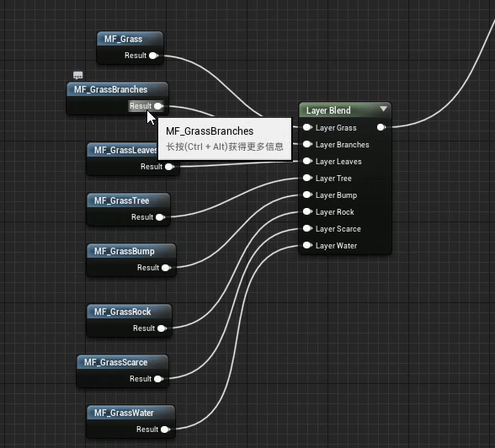495x448 pixels.
Task: Click the 'Layer Water' label text
Action: (x=337, y=246)
